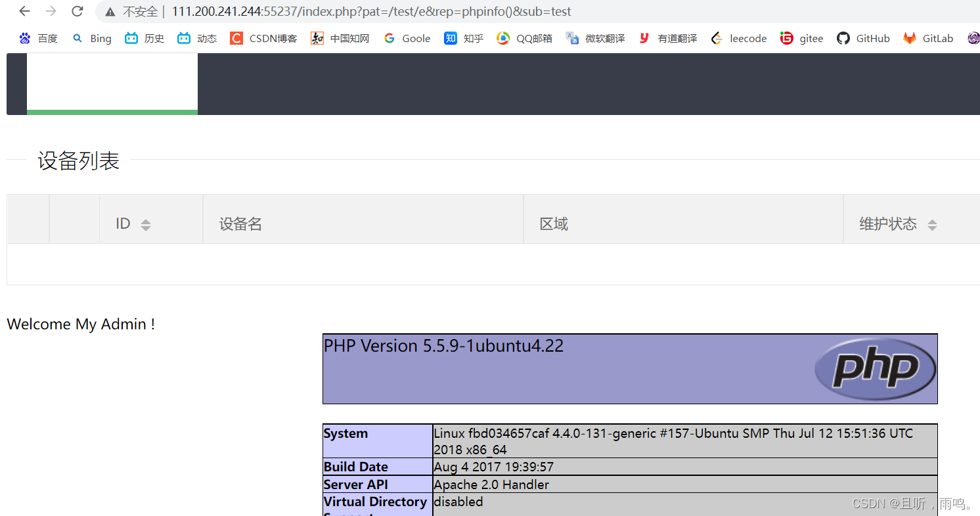980x516 pixels.
Task: Click the Build Date row label
Action: click(x=356, y=467)
